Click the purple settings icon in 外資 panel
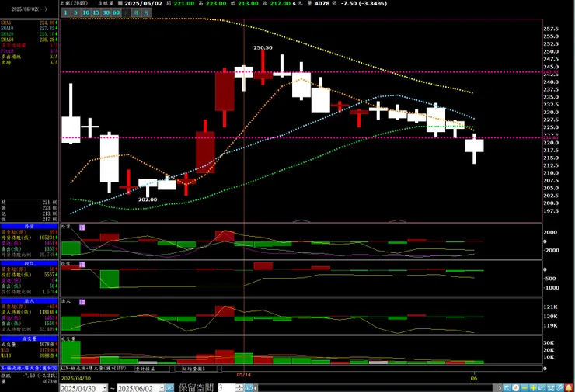Viewport: 575px width, 392px height. coord(82,227)
